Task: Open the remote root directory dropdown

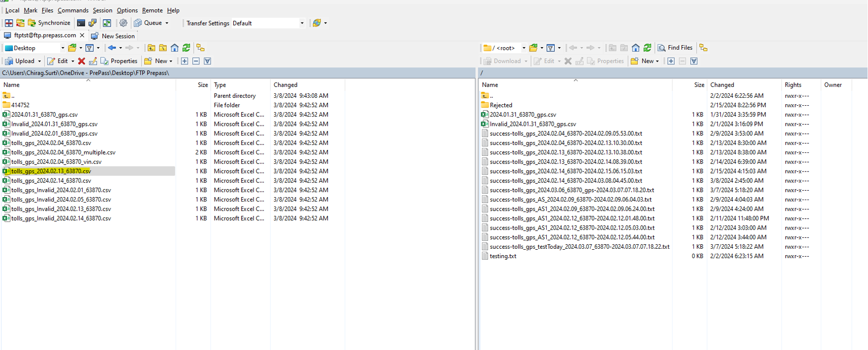Action: [524, 48]
